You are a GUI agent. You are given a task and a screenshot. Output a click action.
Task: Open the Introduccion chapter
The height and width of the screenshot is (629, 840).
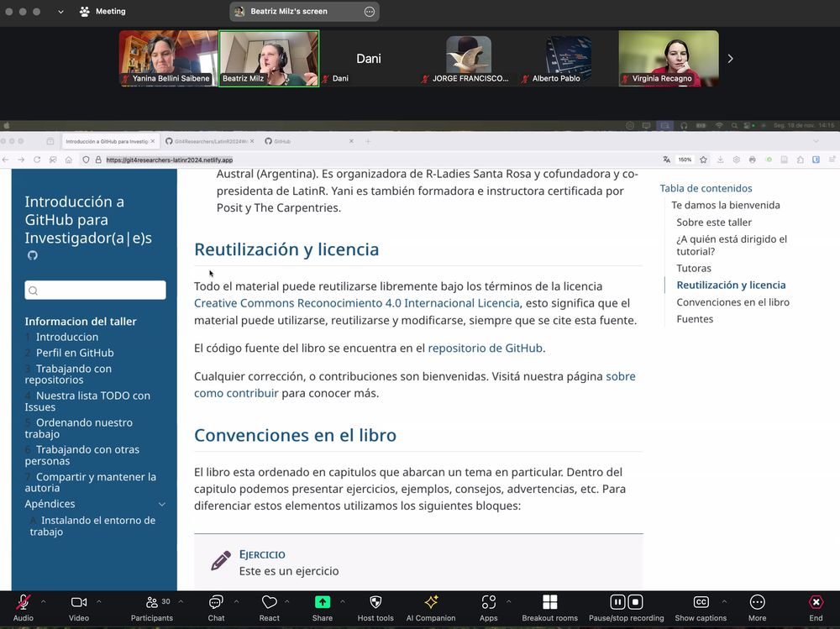coord(67,337)
